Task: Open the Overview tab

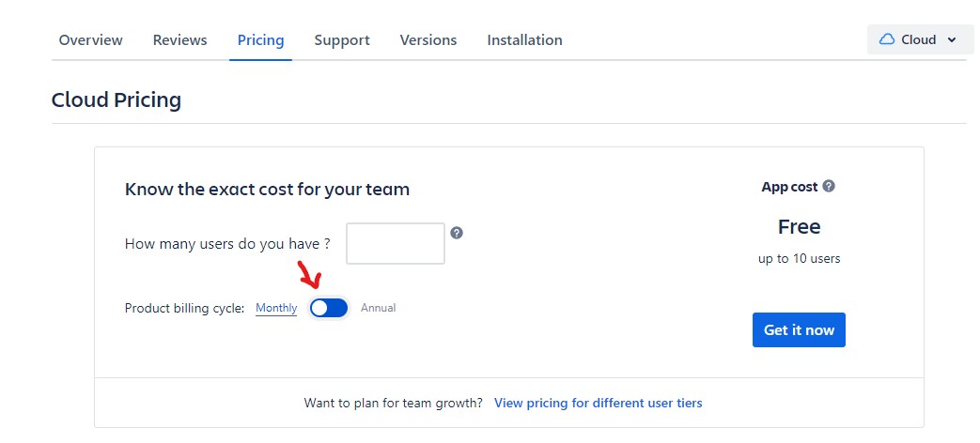Action: [90, 40]
